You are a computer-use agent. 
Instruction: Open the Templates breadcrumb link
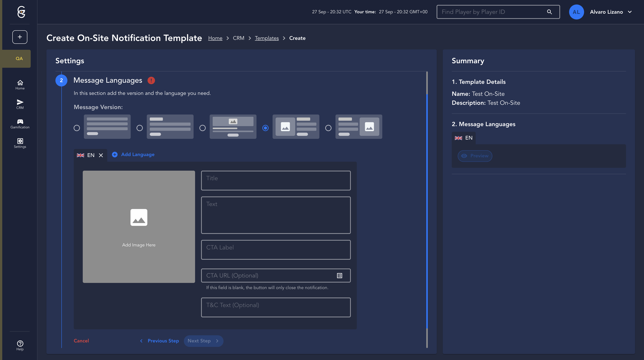[267, 38]
